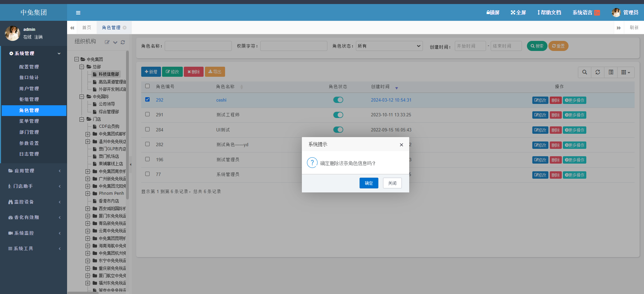The image size is (644, 294).
Task: Toggle status switch for 测试工程师 role
Action: 338,115
